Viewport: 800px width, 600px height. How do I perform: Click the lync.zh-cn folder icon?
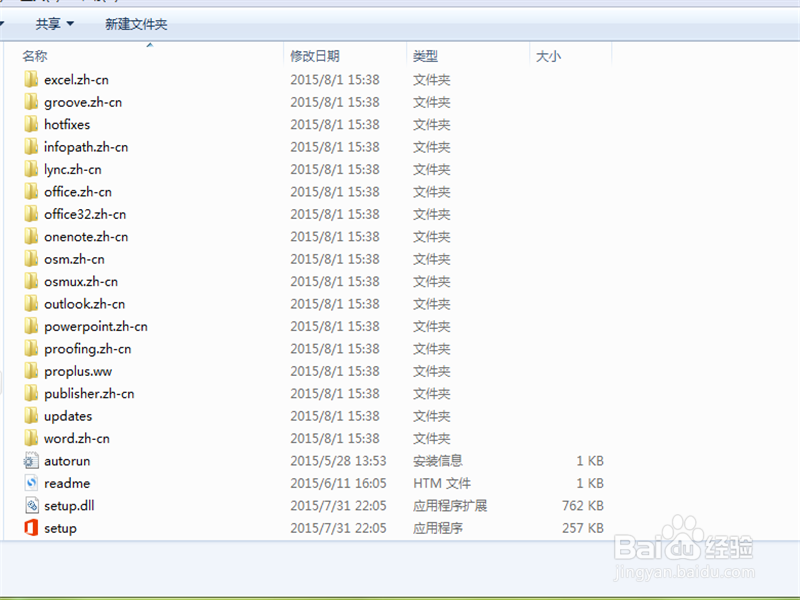pos(31,169)
